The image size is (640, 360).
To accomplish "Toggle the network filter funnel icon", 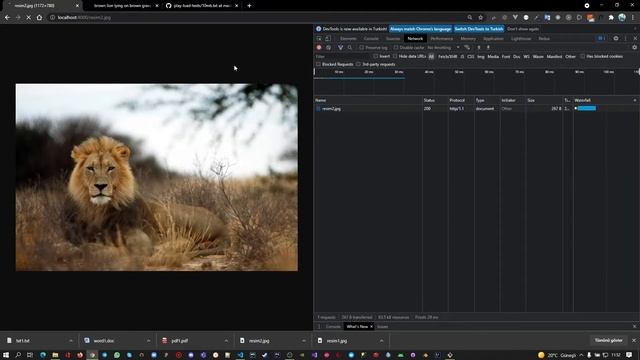I will pos(340,48).
